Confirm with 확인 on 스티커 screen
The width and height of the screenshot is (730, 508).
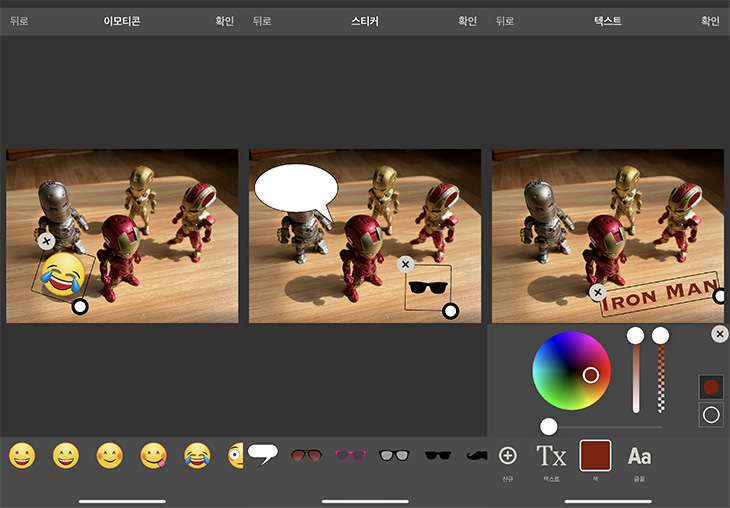(x=467, y=21)
